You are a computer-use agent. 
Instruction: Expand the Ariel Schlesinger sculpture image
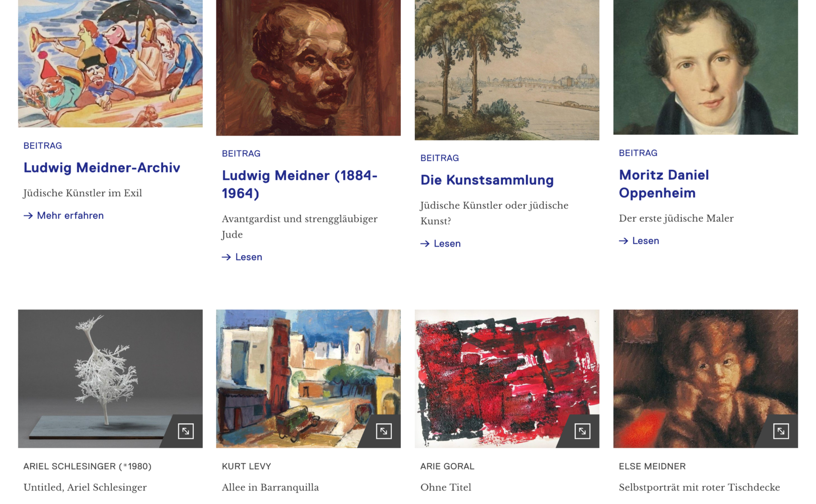point(186,431)
